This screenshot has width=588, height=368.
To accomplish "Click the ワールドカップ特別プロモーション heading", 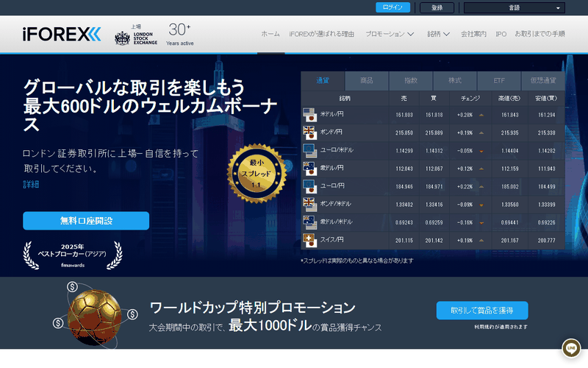I will [252, 308].
